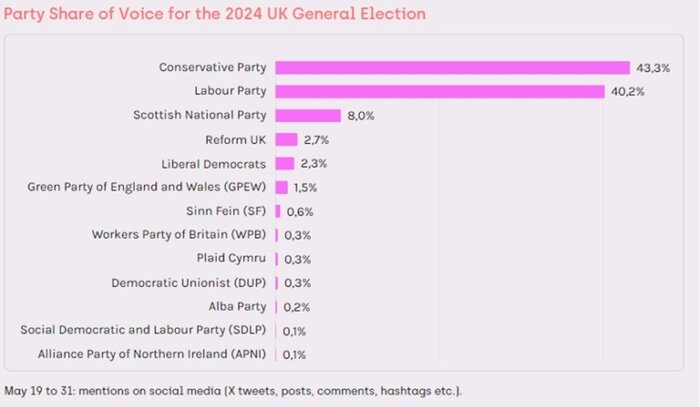
Task: Click the 2,7% value next to Reform UK
Action: (x=318, y=139)
